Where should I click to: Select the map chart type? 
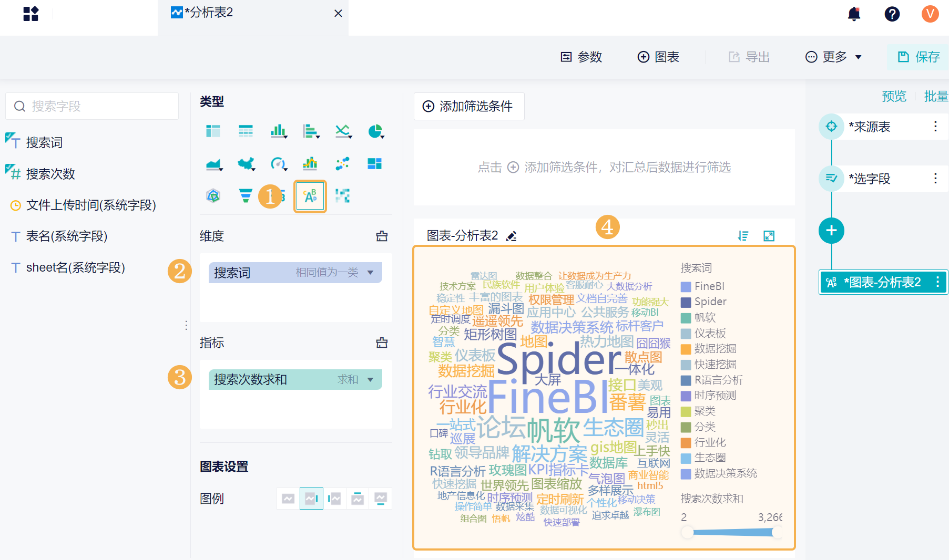pos(246,164)
